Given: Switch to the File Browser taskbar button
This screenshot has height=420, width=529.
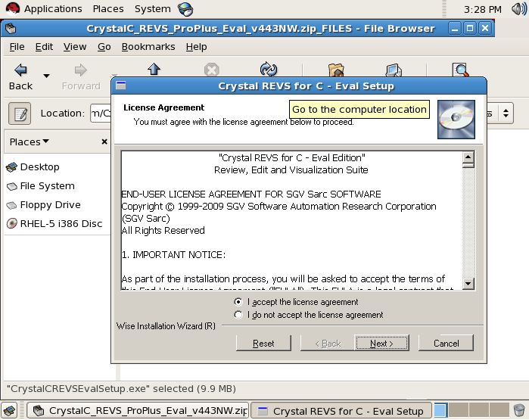Looking at the screenshot, I should (x=138, y=411).
